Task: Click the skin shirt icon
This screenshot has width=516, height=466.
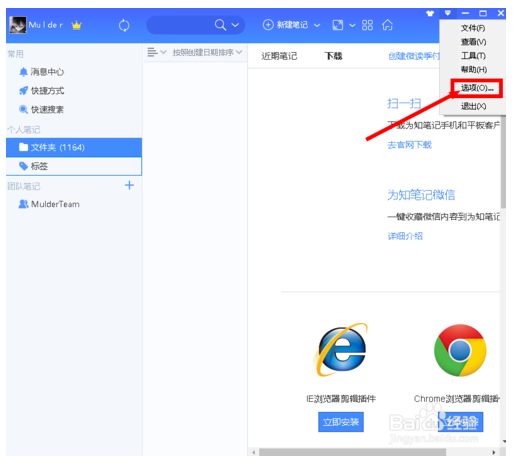Action: coord(430,13)
